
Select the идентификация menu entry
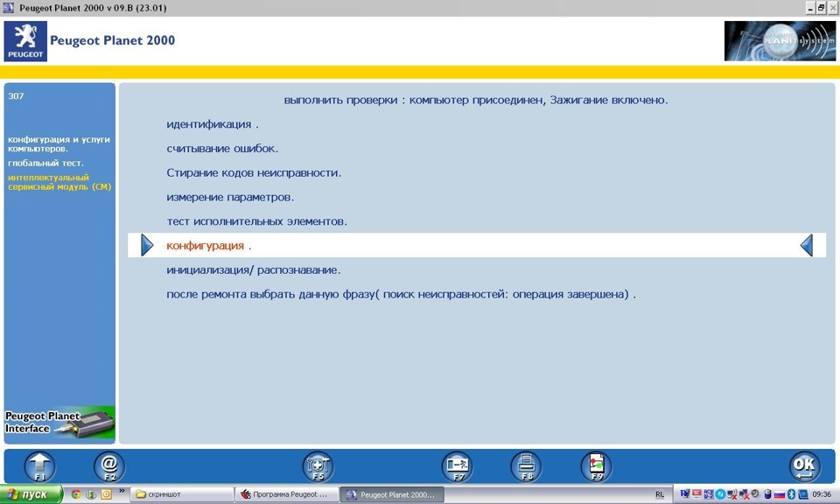[212, 124]
